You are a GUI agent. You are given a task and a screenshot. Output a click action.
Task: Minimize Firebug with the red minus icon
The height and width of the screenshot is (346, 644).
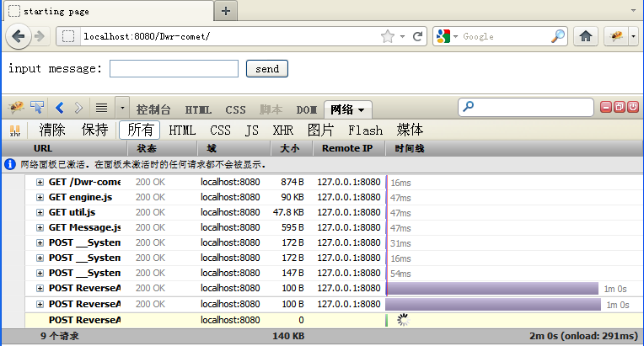click(606, 107)
